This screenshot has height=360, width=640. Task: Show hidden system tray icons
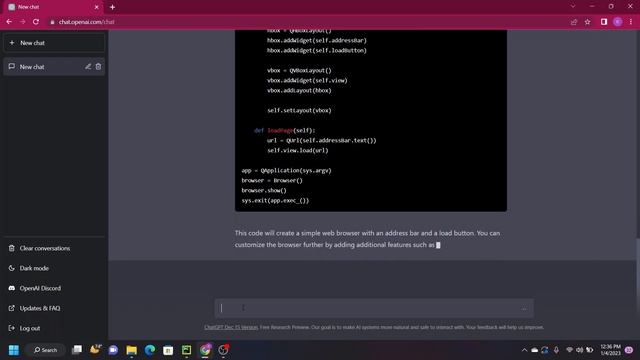[524, 350]
